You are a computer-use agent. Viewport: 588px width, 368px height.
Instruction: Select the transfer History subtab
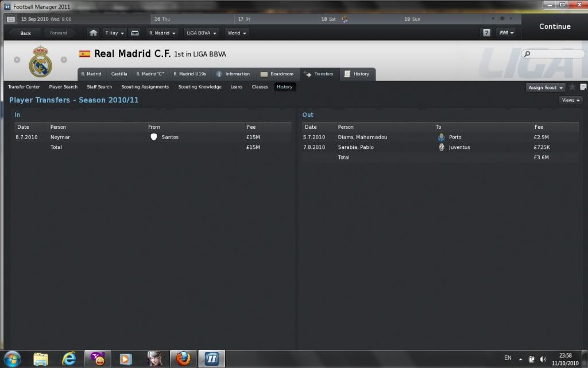click(285, 87)
